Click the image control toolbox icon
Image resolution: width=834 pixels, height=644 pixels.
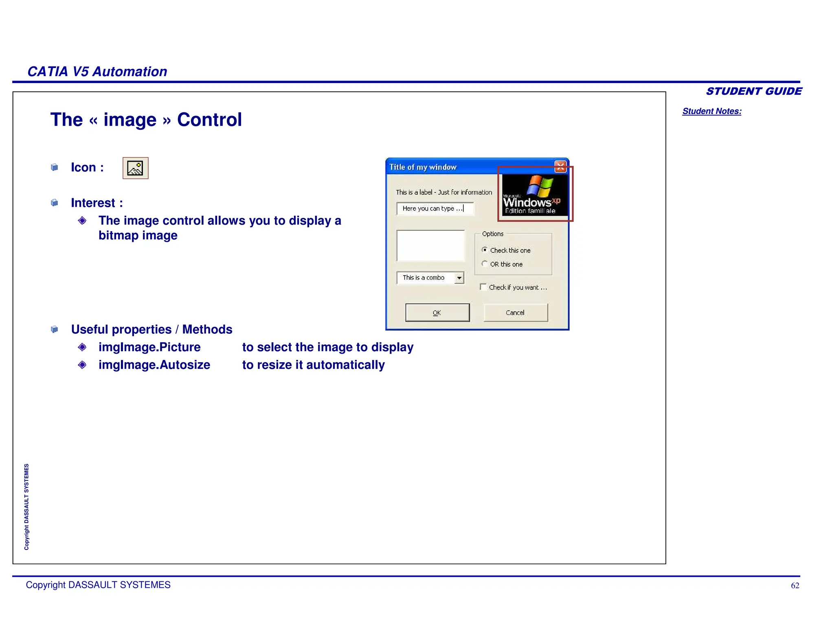point(135,168)
